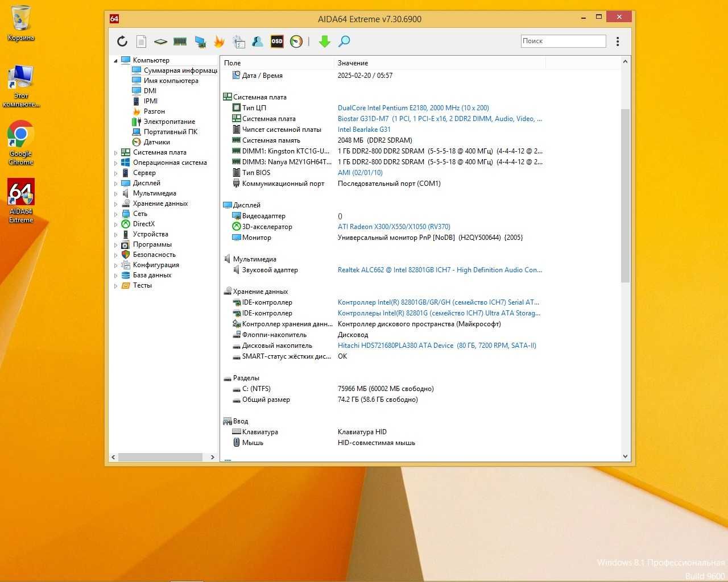Launch stability test via the flame icon
728x582 pixels.
pyautogui.click(x=219, y=41)
